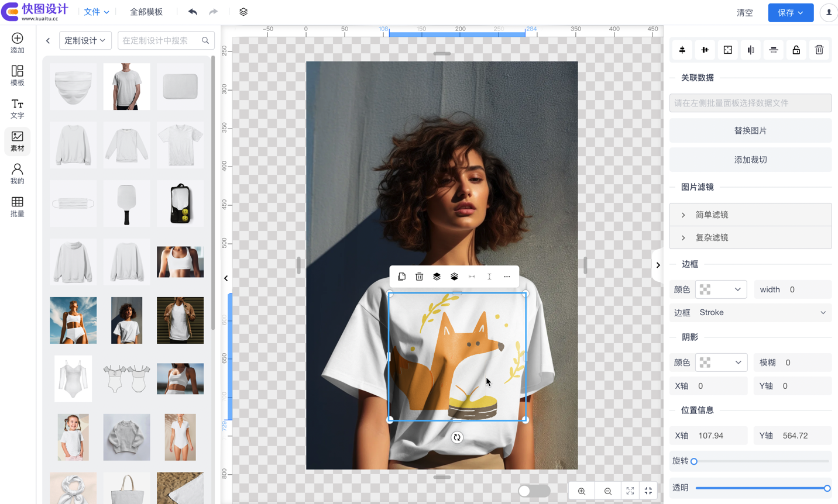Click position Y轴 field showing 564.72

793,436
